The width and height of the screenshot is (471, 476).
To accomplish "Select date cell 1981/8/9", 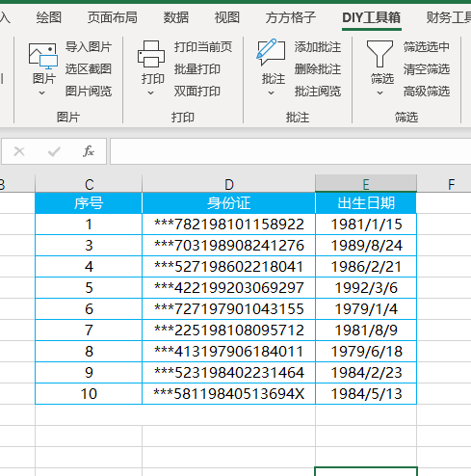I will [x=366, y=331].
